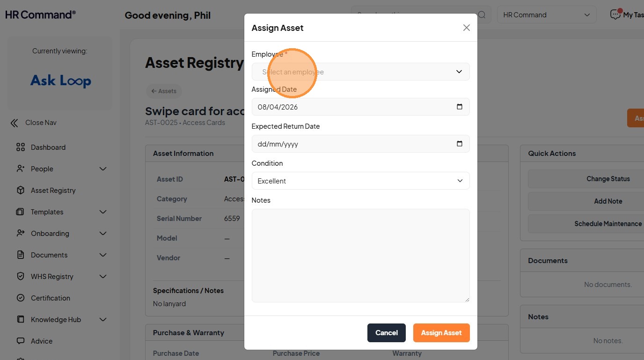This screenshot has height=360, width=644.
Task: Expand the People menu chevron
Action: pyautogui.click(x=103, y=169)
